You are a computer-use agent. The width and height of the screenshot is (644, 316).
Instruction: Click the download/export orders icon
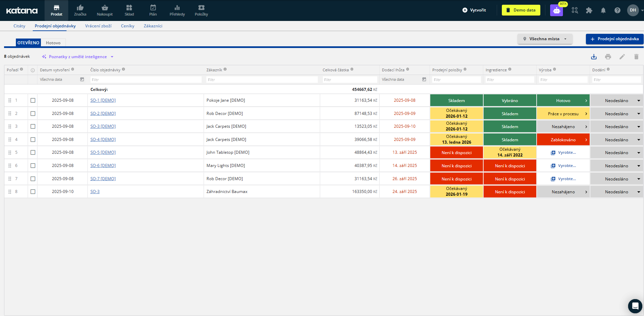click(594, 57)
